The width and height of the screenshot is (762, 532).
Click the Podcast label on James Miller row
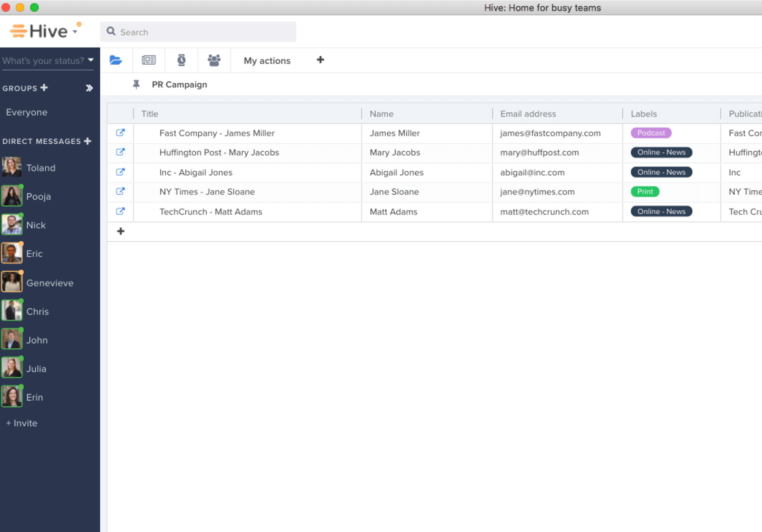pyautogui.click(x=651, y=133)
